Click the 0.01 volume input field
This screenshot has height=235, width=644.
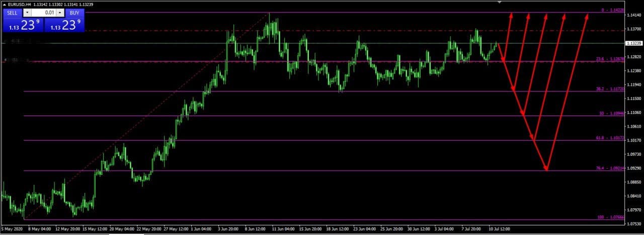tap(44, 13)
